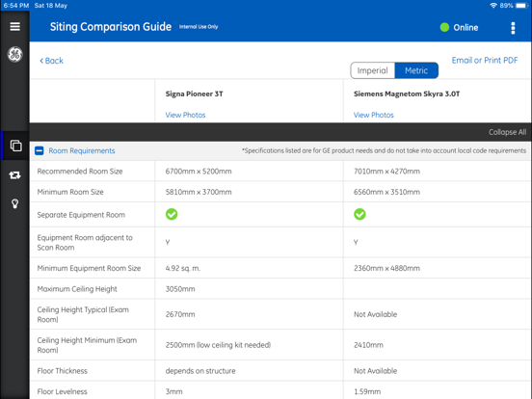This screenshot has width=532, height=399.
Task: Tap the 6:54 PM clock in status bar
Action: pyautogui.click(x=16, y=6)
